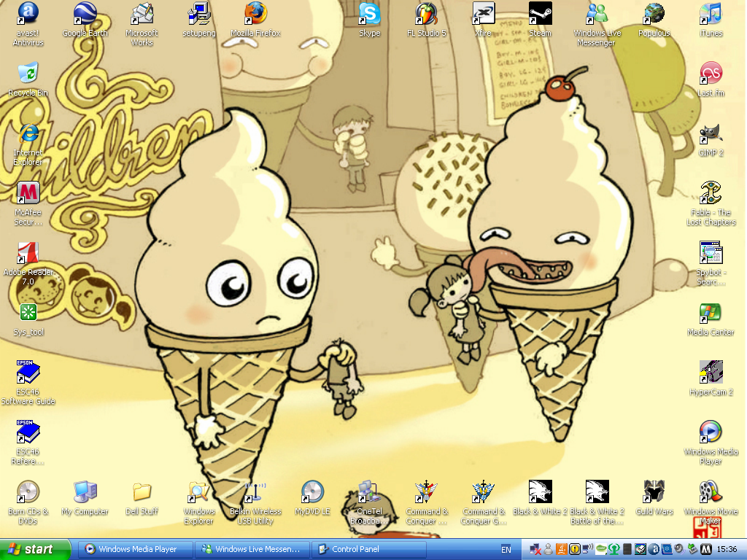Select Black & White 2 Battle of the... icon

point(597,503)
